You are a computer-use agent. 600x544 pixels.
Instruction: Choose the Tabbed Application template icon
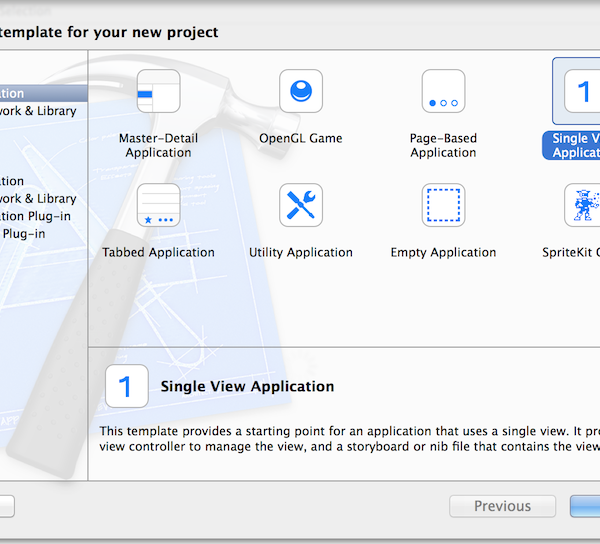click(158, 205)
